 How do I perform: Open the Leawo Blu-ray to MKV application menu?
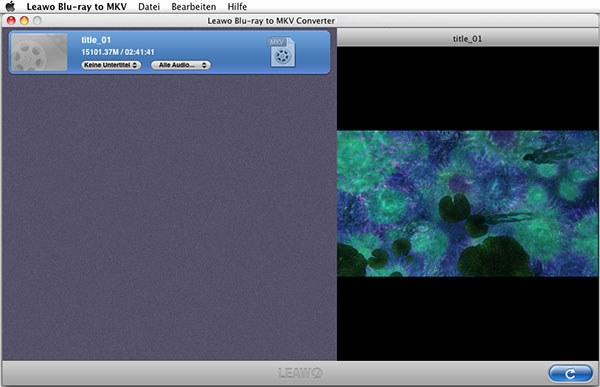click(77, 7)
